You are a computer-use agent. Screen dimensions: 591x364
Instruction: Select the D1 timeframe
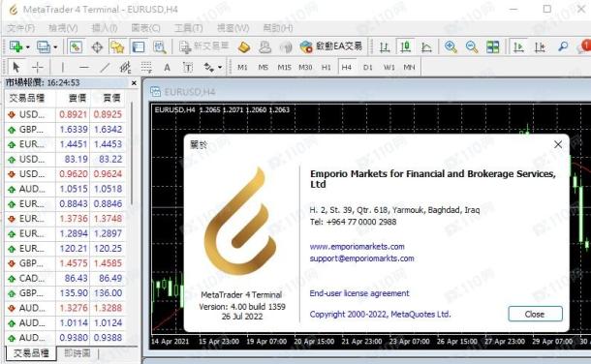click(368, 68)
